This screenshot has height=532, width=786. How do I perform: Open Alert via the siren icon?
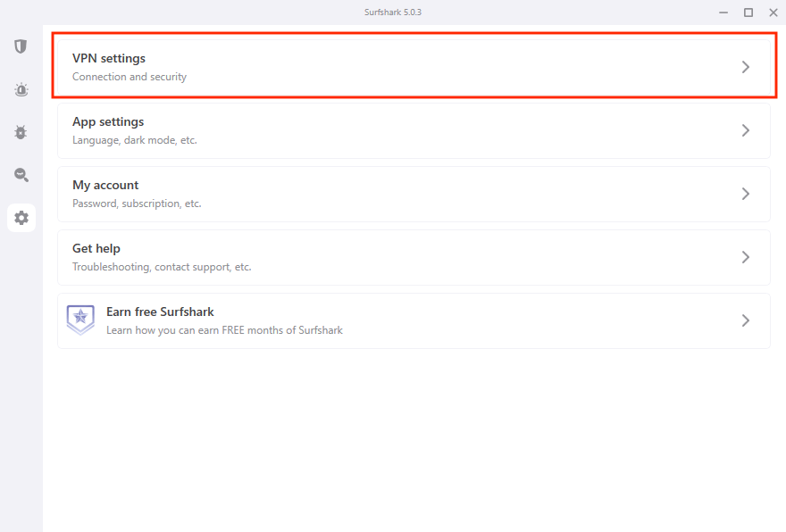click(21, 89)
